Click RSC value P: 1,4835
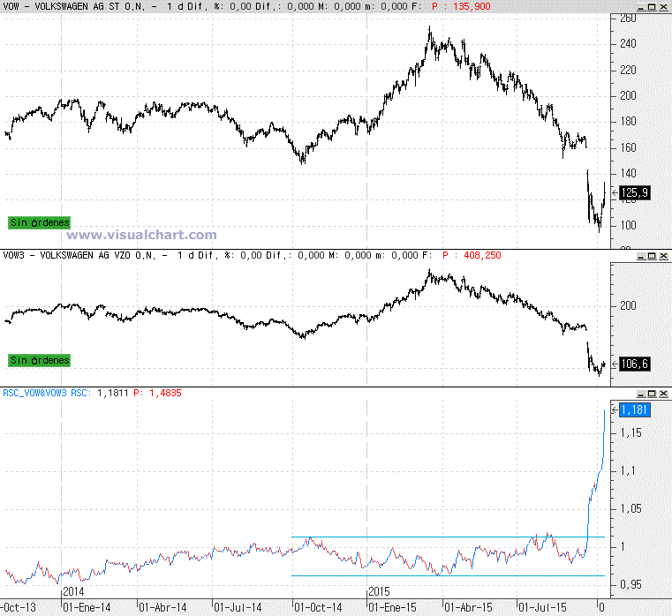Image resolution: width=672 pixels, height=616 pixels. tap(158, 393)
